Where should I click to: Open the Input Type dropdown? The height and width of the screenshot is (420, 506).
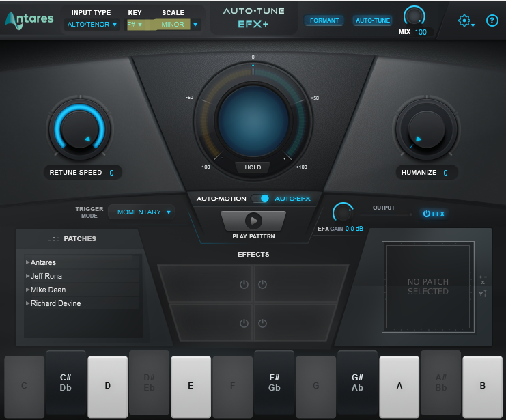92,25
